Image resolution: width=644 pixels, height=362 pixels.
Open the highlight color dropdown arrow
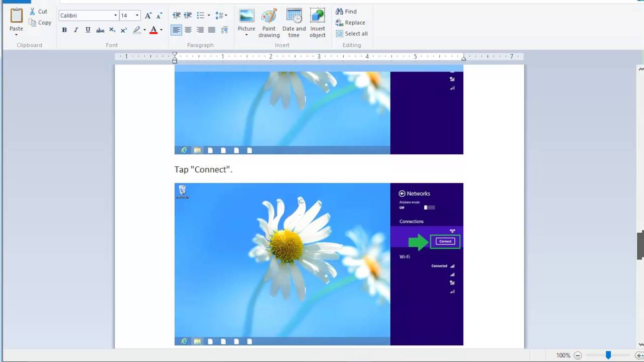point(144,30)
